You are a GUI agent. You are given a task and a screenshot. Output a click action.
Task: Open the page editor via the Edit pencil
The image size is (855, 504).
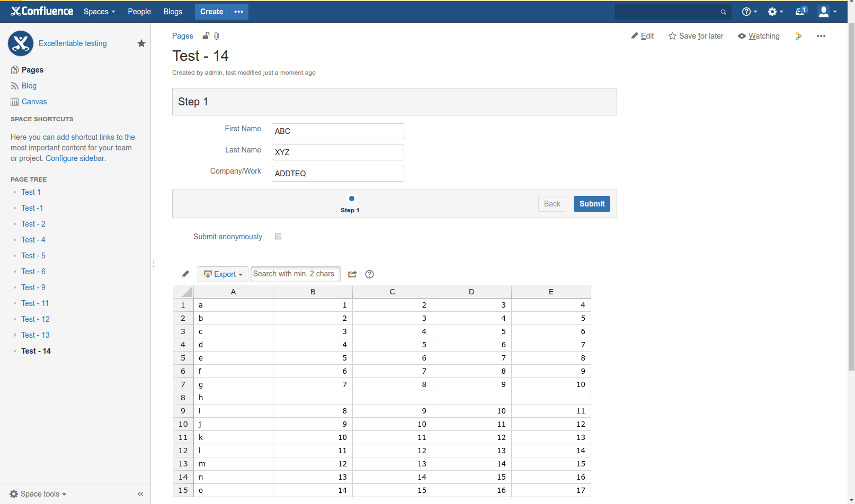coord(643,35)
